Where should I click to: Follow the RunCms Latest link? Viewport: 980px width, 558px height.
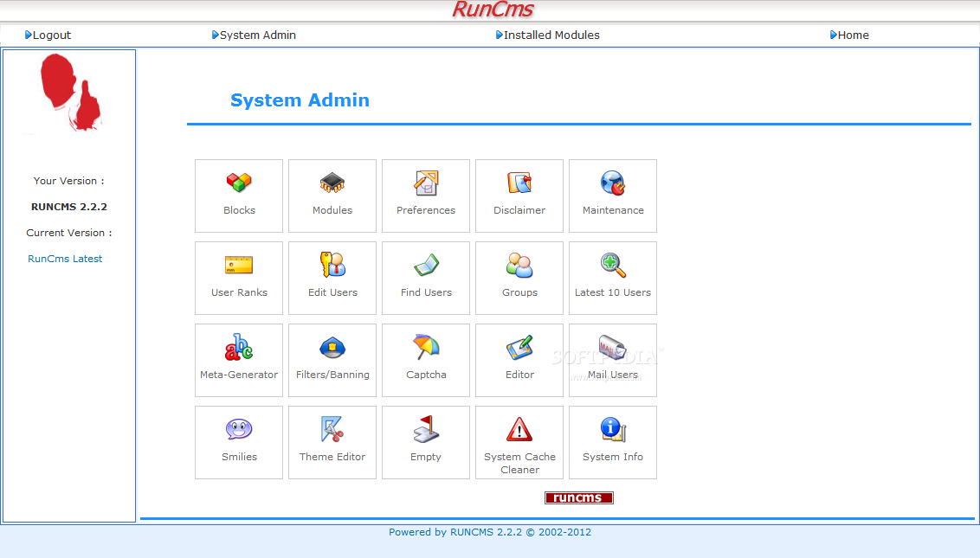click(65, 259)
